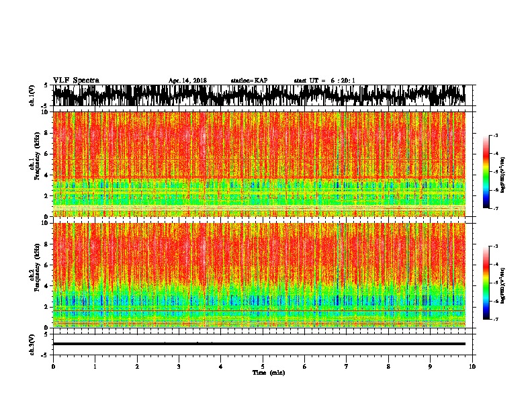Click the ch.1 color scale log(PSD) units label

503,175
